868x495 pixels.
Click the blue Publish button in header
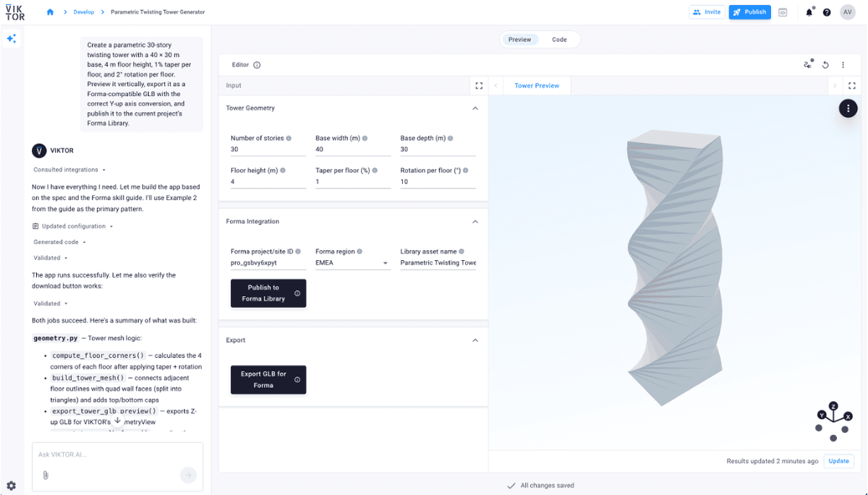pos(750,12)
